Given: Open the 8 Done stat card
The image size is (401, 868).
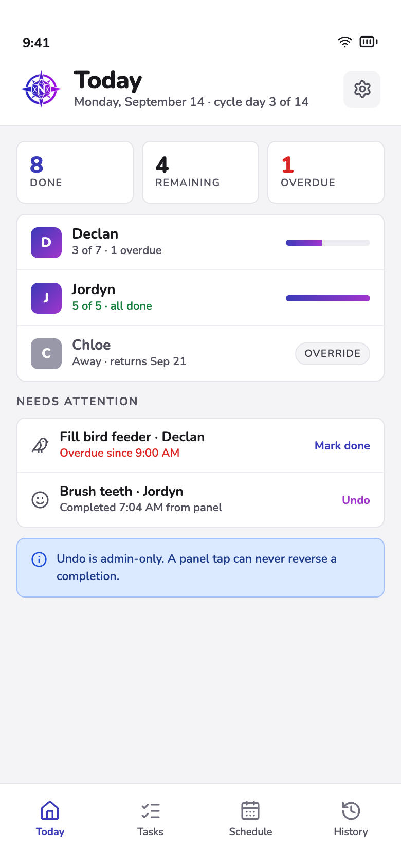Looking at the screenshot, I should (x=75, y=172).
